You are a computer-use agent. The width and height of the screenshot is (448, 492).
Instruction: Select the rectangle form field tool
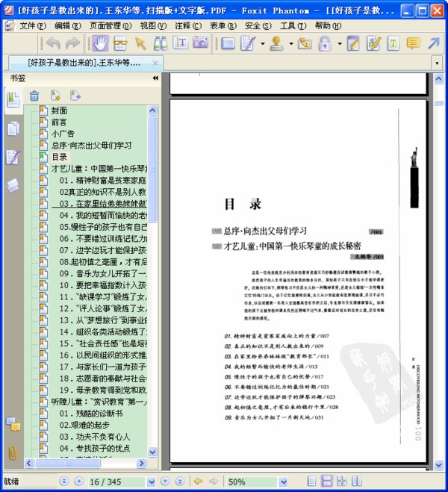click(228, 43)
